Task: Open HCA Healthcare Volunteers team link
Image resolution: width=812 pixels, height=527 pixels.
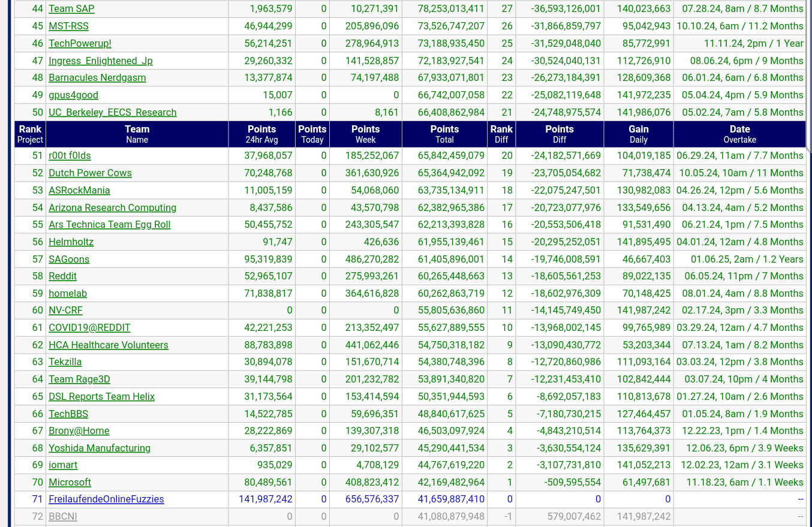Action: click(x=109, y=345)
